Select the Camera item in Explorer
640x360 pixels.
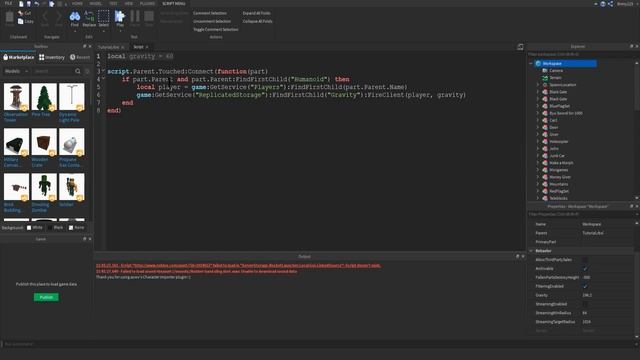pyautogui.click(x=556, y=71)
